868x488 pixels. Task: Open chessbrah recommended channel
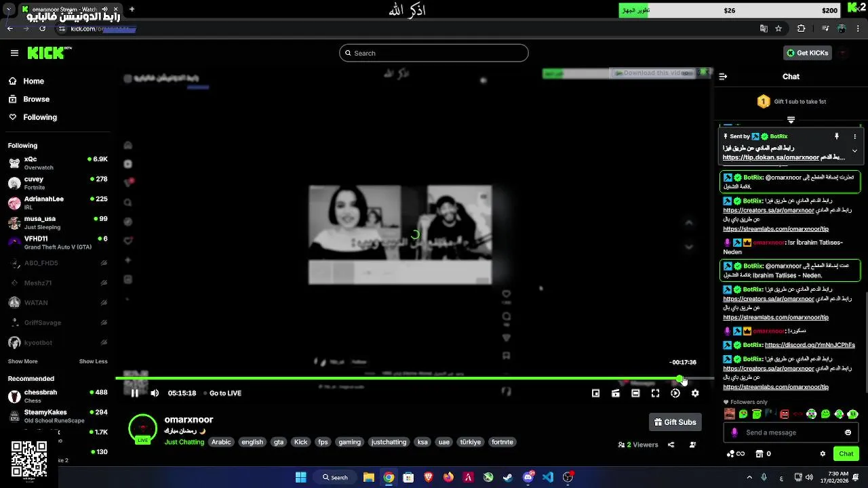(x=58, y=396)
